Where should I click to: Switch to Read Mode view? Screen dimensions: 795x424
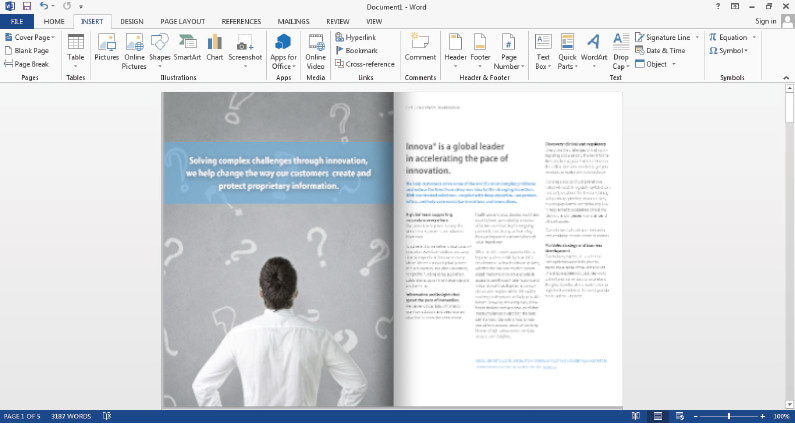[x=636, y=416]
